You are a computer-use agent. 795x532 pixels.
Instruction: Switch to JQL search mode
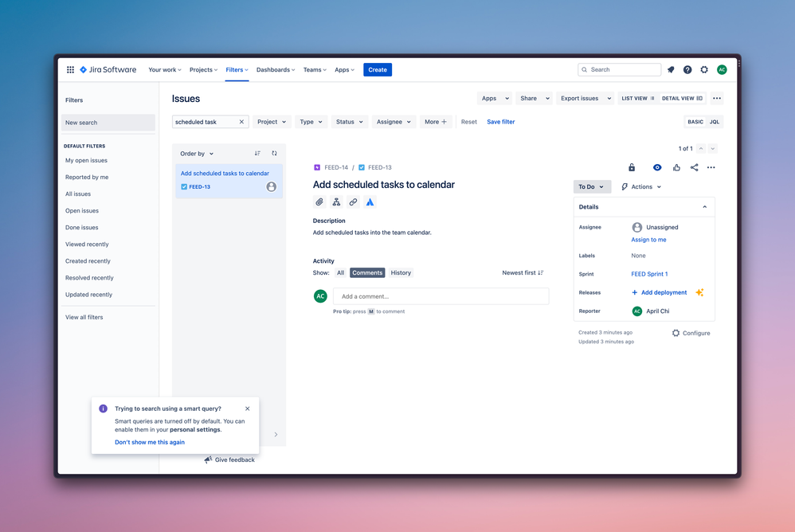(x=715, y=122)
